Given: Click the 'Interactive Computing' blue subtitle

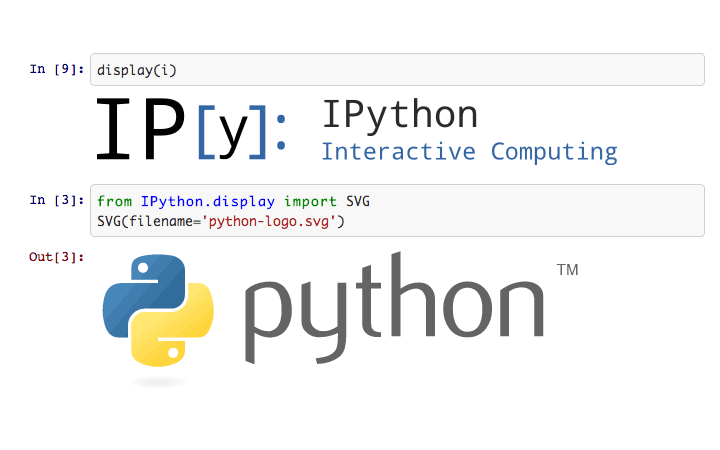Looking at the screenshot, I should point(469,151).
